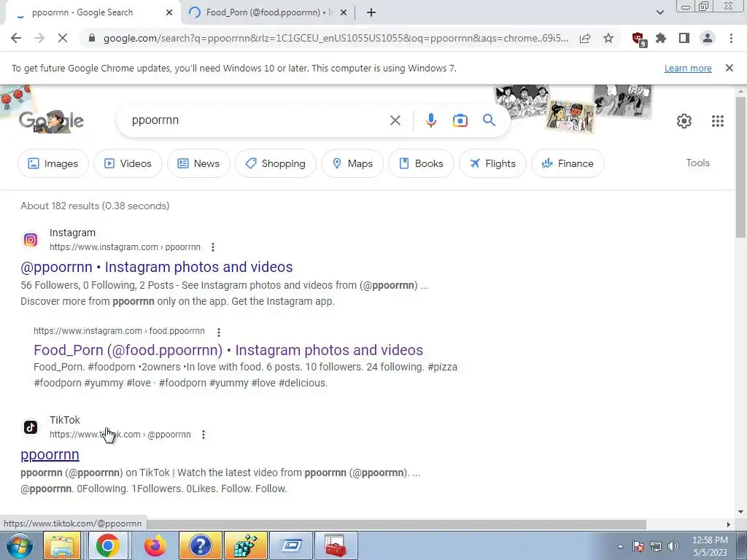Viewport: 747px width, 560px height.
Task: Open new browser tab
Action: 371,12
